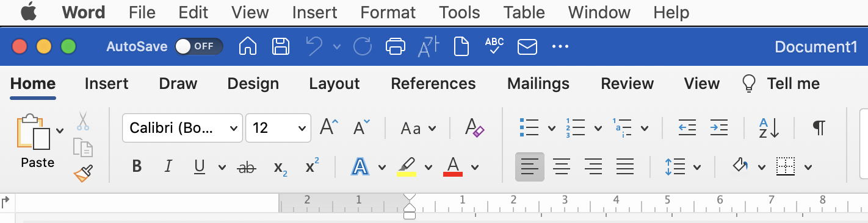868x223 pixels.
Task: Click the Print icon in title bar
Action: click(x=396, y=46)
